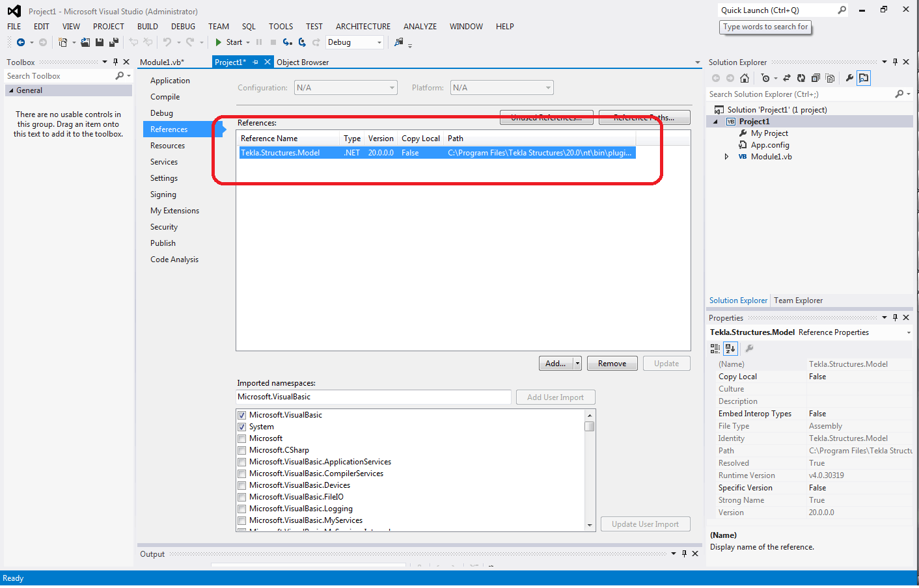Pin the Toolbox panel
The image size is (919, 588).
click(115, 62)
